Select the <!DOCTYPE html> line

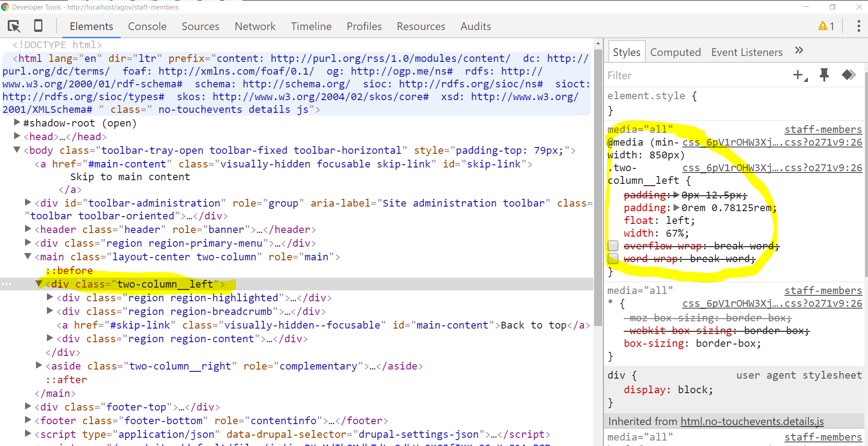point(57,45)
